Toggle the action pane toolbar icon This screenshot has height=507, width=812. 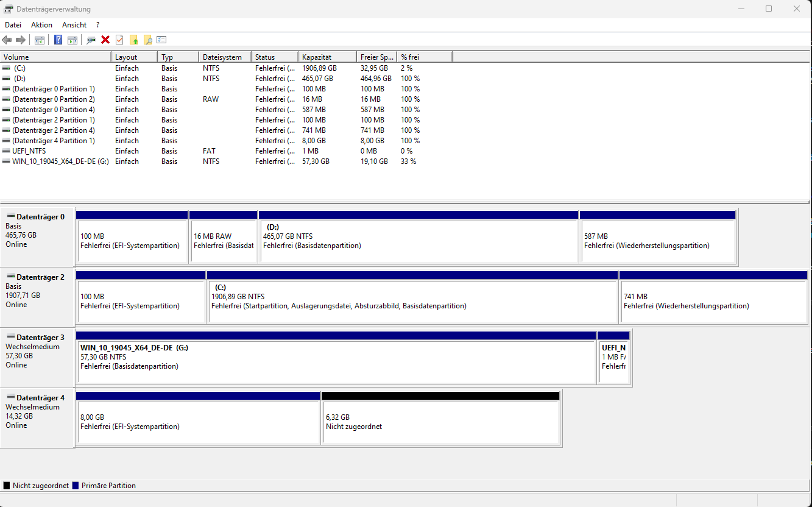pos(72,40)
